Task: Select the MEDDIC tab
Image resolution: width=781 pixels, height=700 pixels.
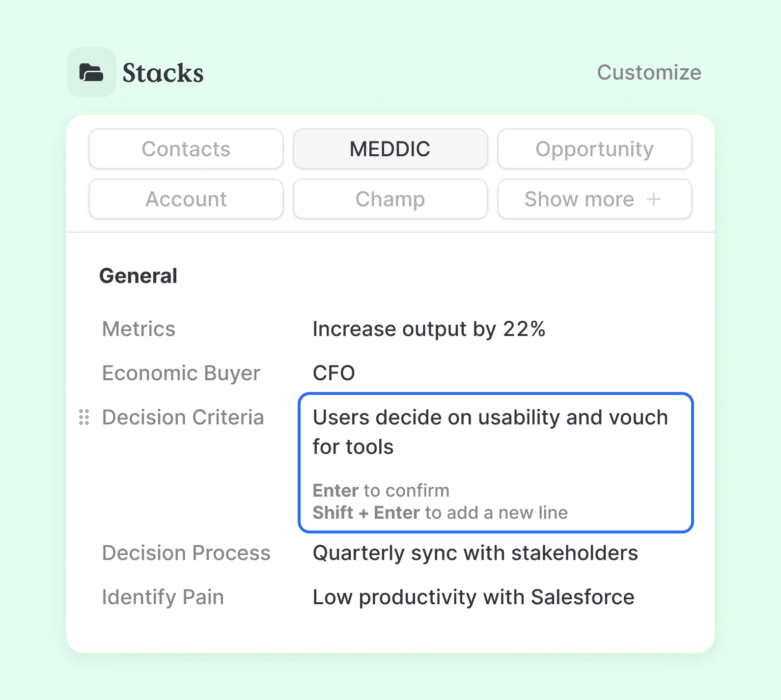Action: click(x=390, y=149)
